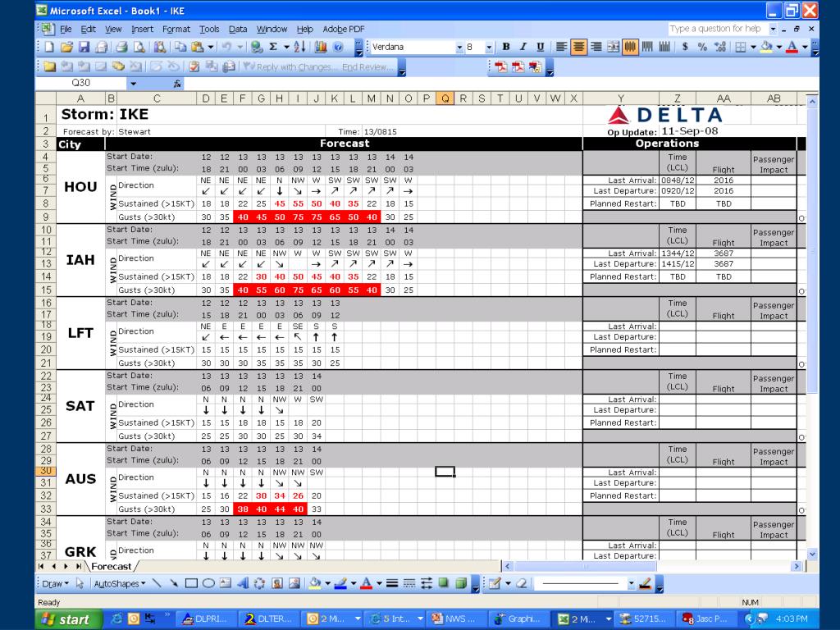Open the File menu

click(x=66, y=29)
